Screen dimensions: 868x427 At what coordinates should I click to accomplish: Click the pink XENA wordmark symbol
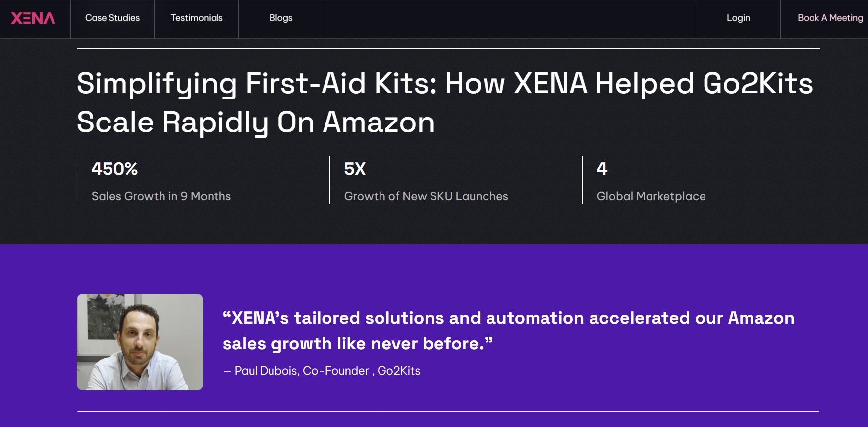(x=34, y=18)
